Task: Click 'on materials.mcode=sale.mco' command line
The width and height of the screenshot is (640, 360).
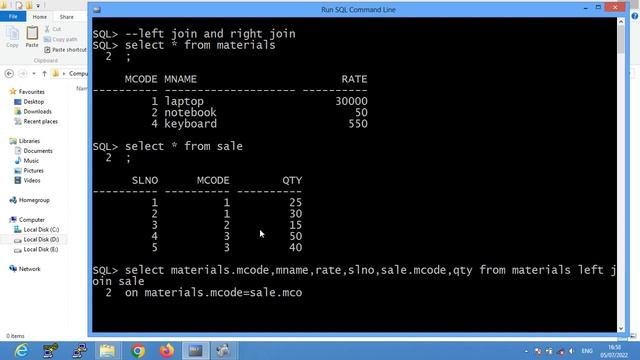Action: (213, 293)
